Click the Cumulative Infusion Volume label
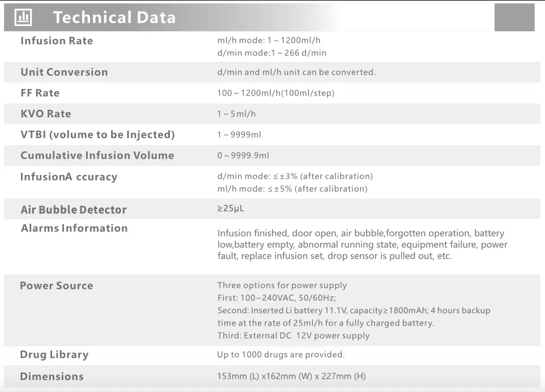Screen dimensions: 545x392 click(97, 155)
